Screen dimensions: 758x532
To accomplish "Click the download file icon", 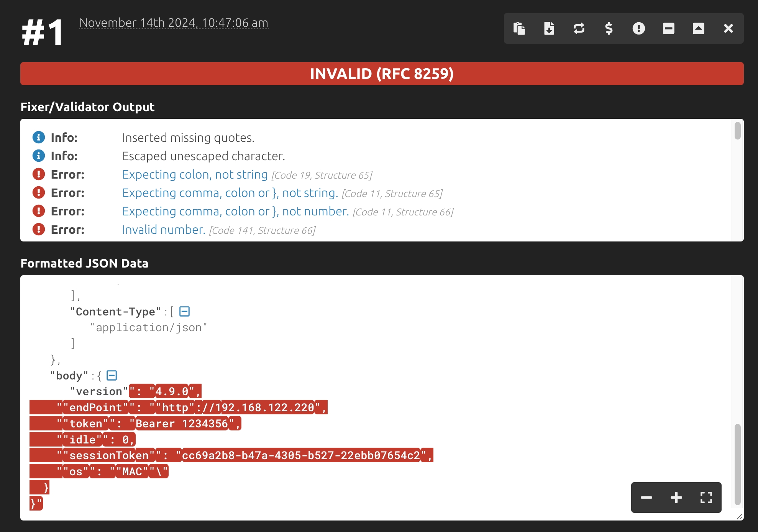I will click(549, 28).
